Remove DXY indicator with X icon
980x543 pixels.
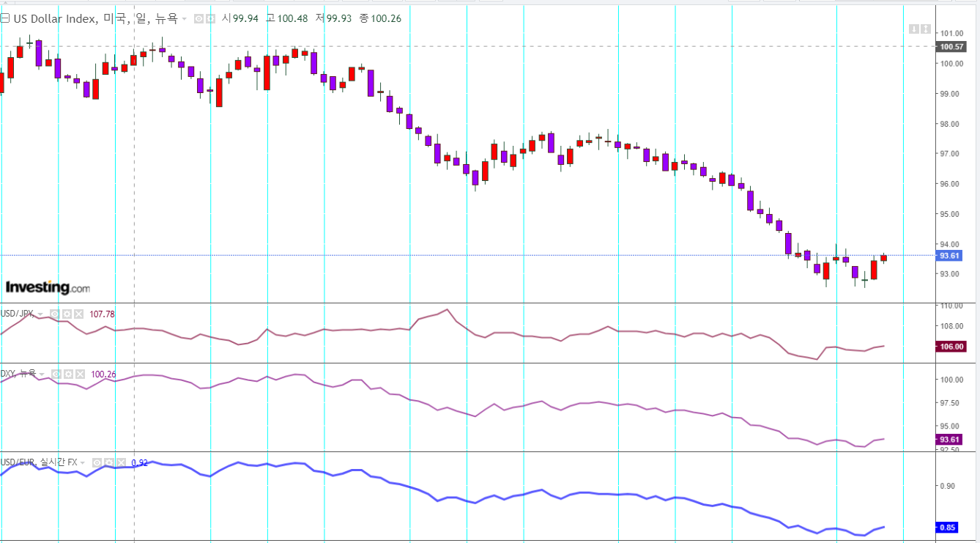[80, 374]
